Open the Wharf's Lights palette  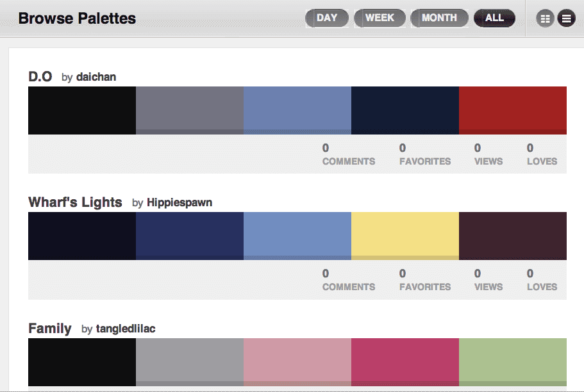[74, 202]
